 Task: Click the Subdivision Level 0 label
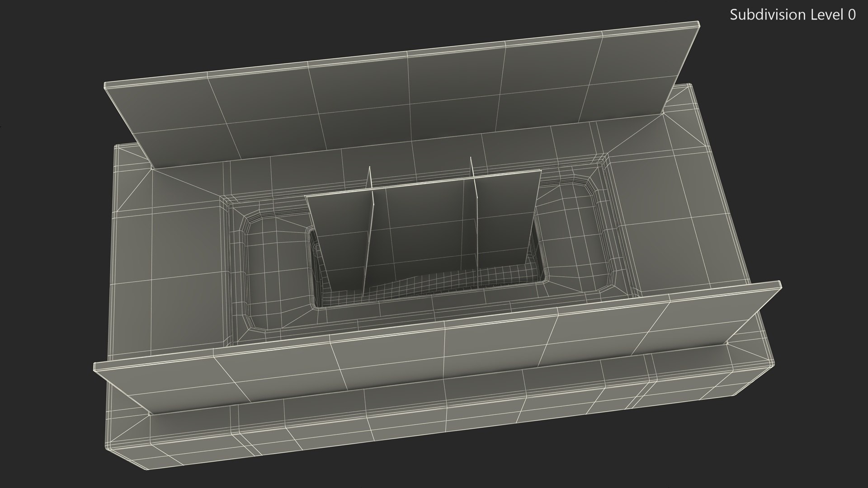tap(793, 15)
